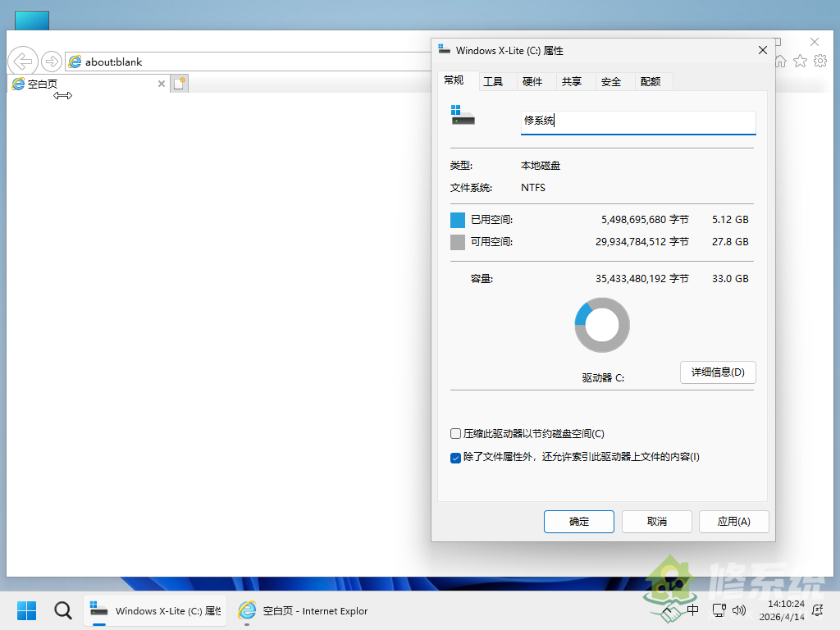Switch to the 安全 tab

(x=612, y=80)
